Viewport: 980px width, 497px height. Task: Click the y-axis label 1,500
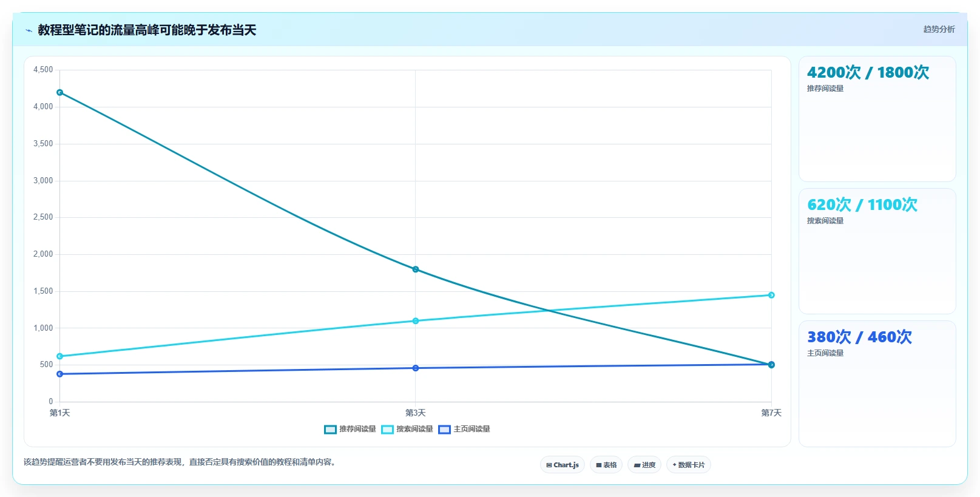(x=43, y=291)
